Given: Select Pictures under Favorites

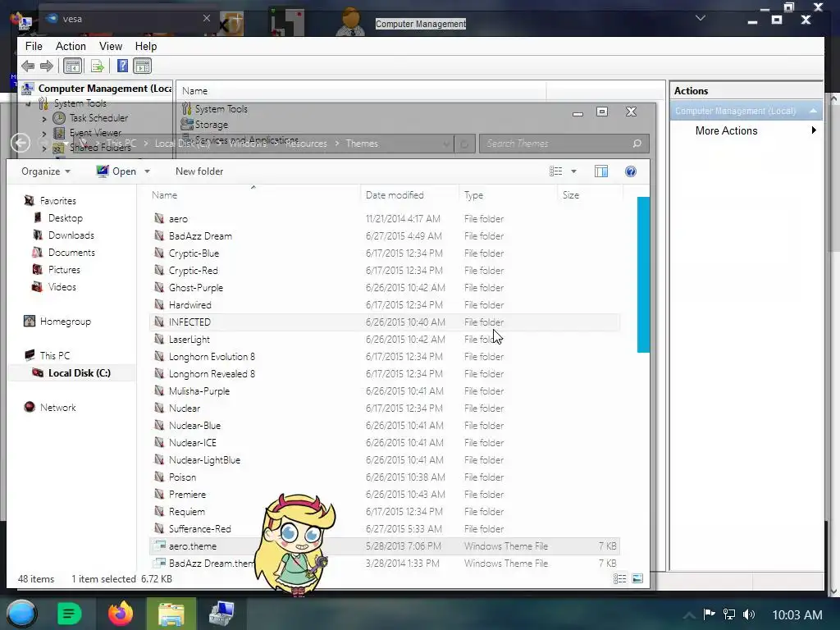Looking at the screenshot, I should 64,269.
